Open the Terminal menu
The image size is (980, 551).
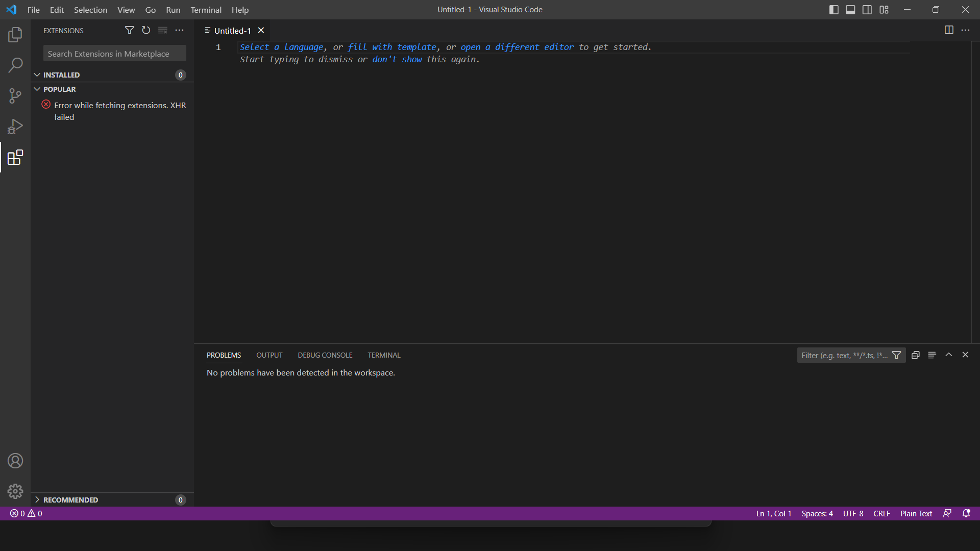pos(206,10)
